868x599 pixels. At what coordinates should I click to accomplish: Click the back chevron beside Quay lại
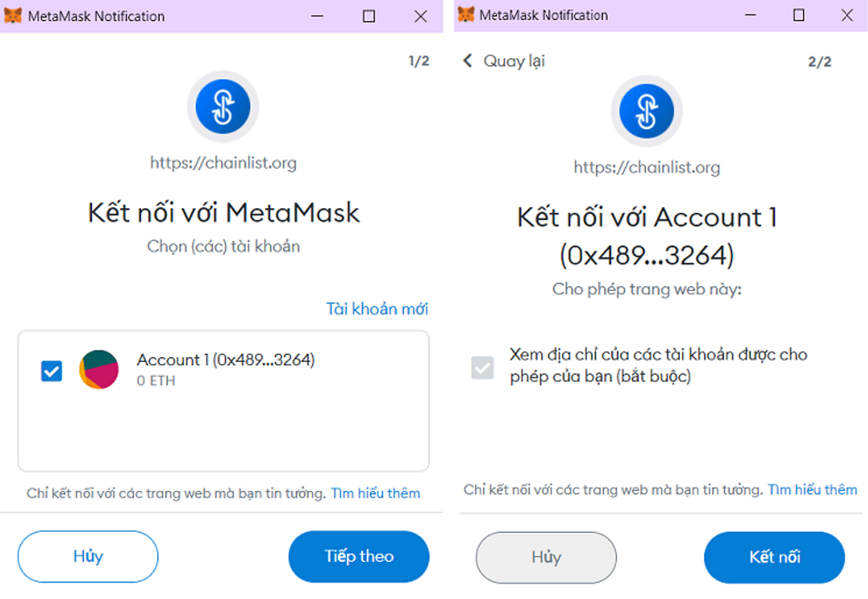(x=468, y=61)
